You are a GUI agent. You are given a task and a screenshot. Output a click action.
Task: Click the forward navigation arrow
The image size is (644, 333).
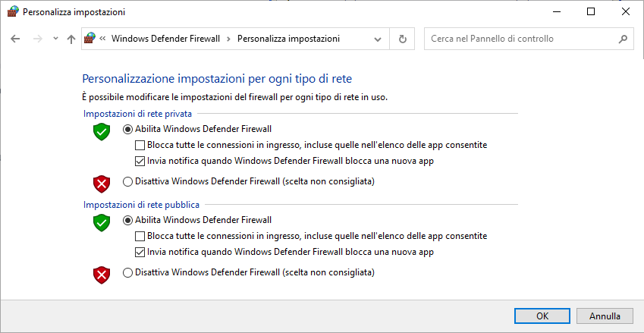(x=38, y=39)
